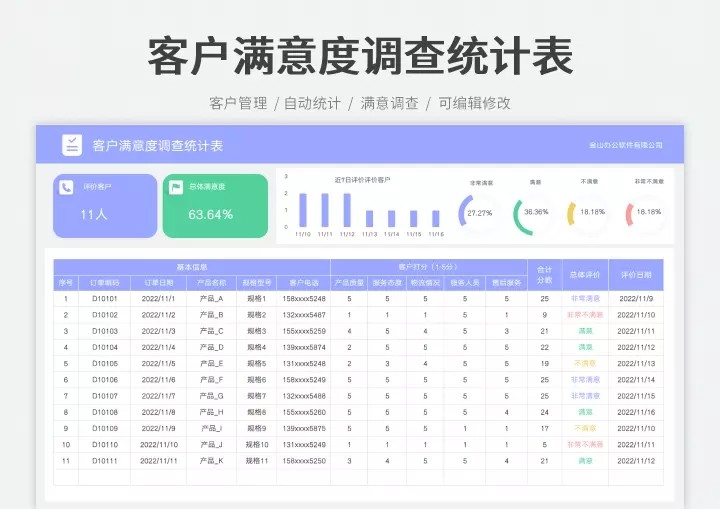
Task: Select order code cell D10101
Action: tap(105, 299)
